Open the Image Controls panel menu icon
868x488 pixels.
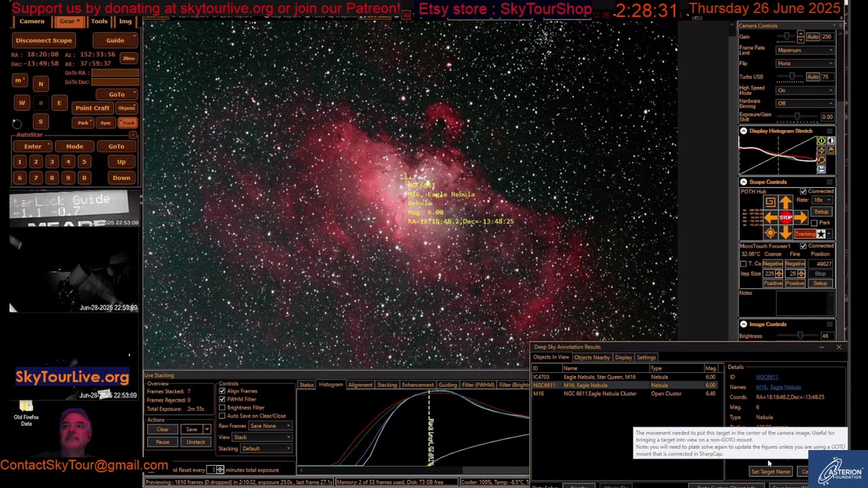(x=830, y=324)
